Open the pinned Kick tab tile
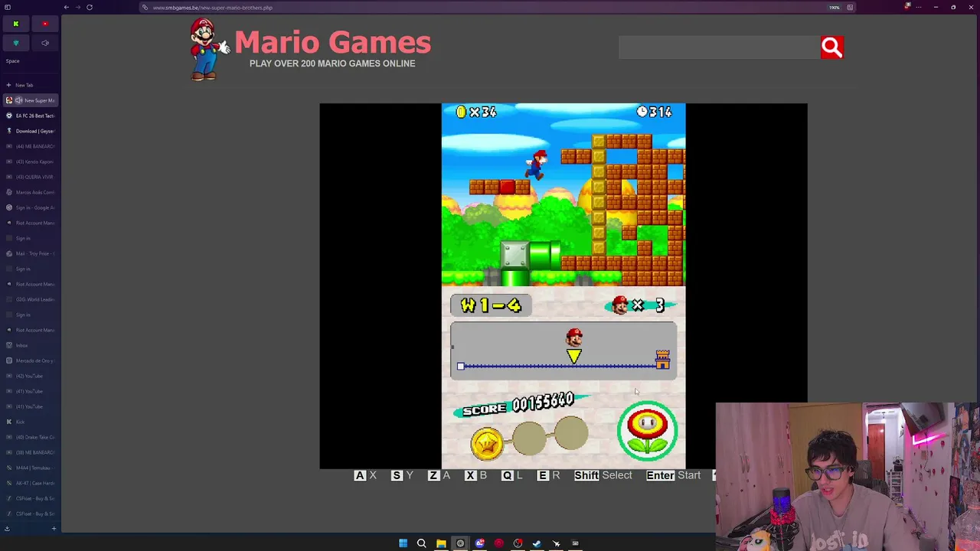Viewport: 980px width, 551px height. click(x=15, y=24)
